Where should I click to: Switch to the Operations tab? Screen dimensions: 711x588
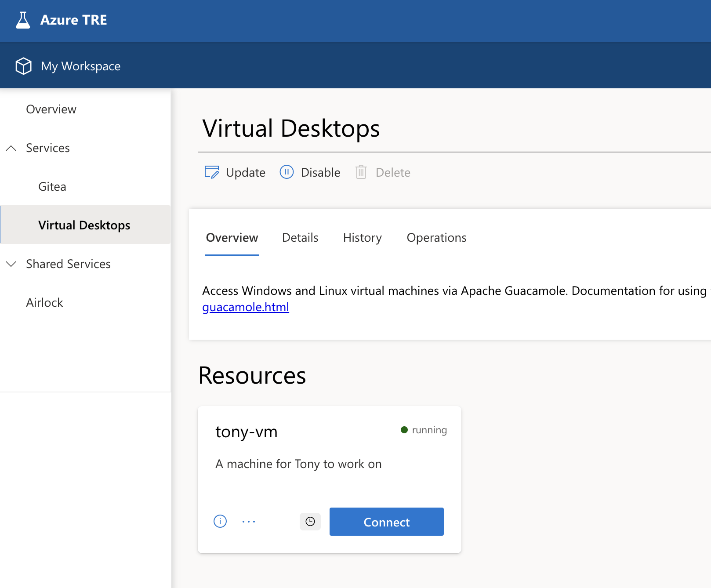click(x=437, y=238)
